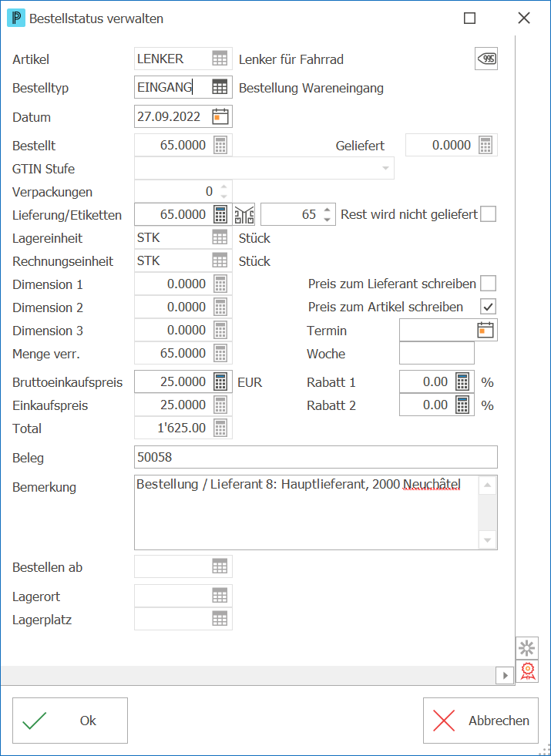Open calculator for Lieferung/Etiketten quantity
The width and height of the screenshot is (551, 756).
tap(220, 214)
